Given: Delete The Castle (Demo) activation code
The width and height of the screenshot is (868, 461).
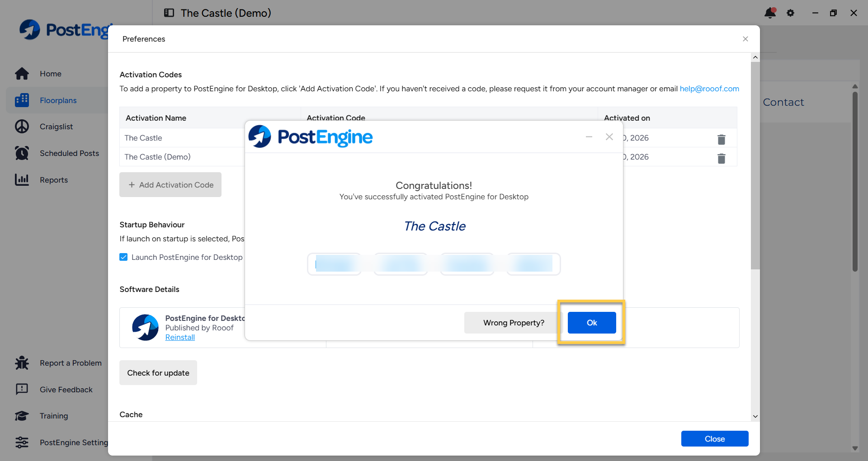Looking at the screenshot, I should click(x=721, y=159).
